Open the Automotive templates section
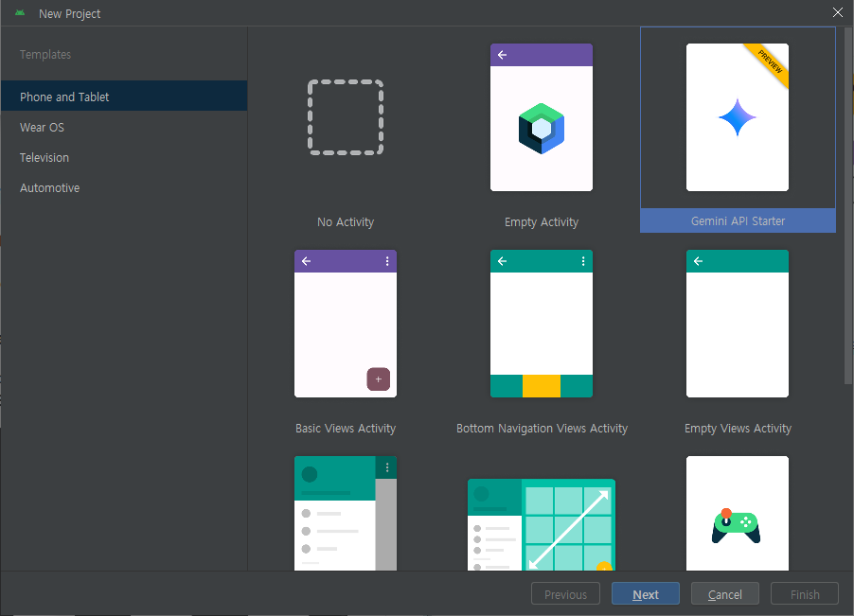Screen dimensions: 854x616 tap(49, 187)
